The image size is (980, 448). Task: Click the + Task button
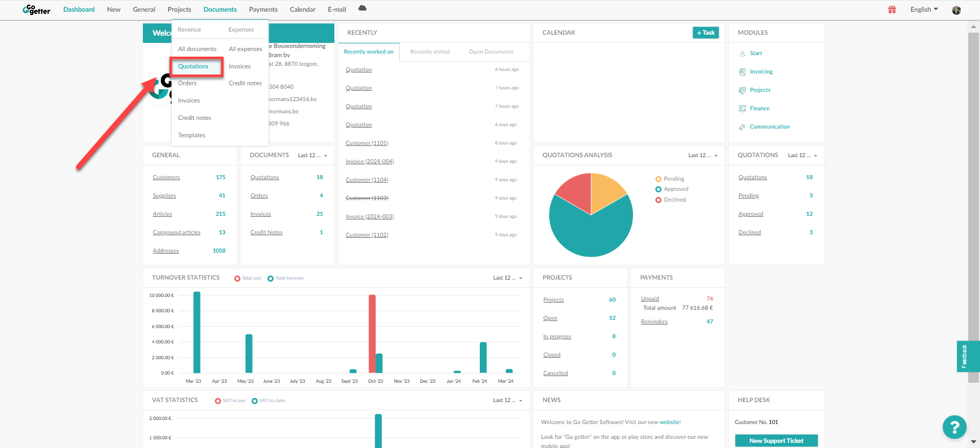pos(706,33)
